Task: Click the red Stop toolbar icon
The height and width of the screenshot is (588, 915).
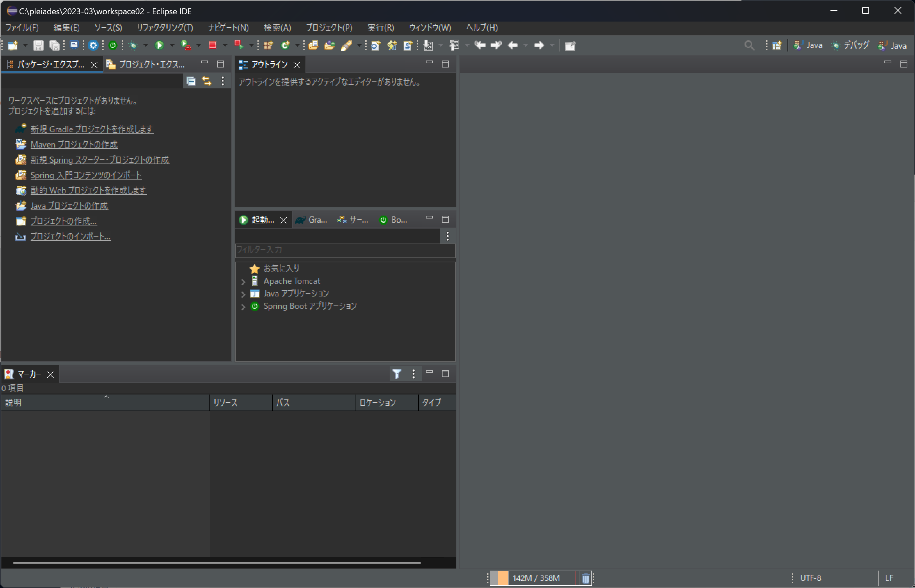Action: [x=213, y=45]
